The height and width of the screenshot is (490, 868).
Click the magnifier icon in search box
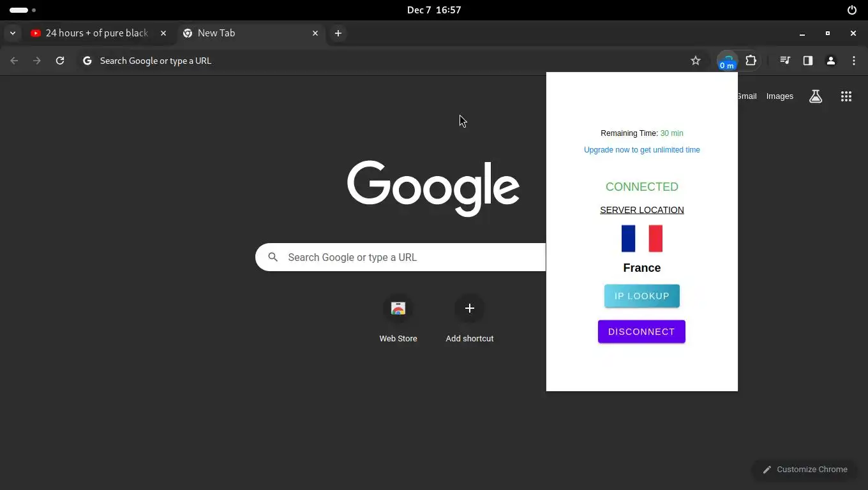273,257
